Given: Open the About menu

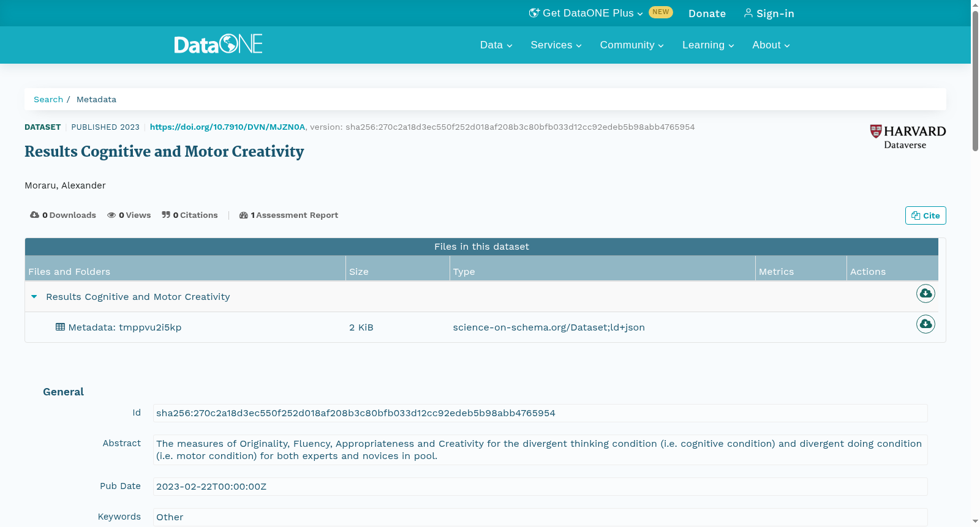Looking at the screenshot, I should click(771, 45).
